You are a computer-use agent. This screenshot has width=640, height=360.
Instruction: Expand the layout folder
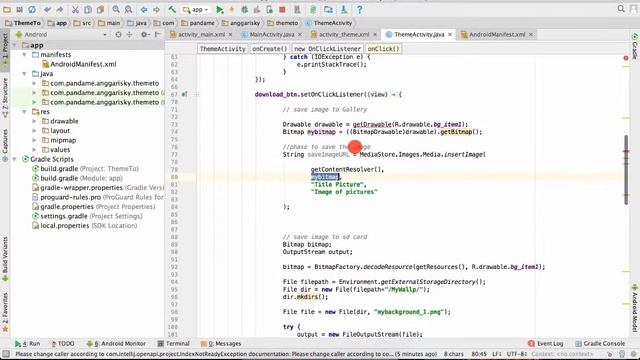pyautogui.click(x=34, y=131)
